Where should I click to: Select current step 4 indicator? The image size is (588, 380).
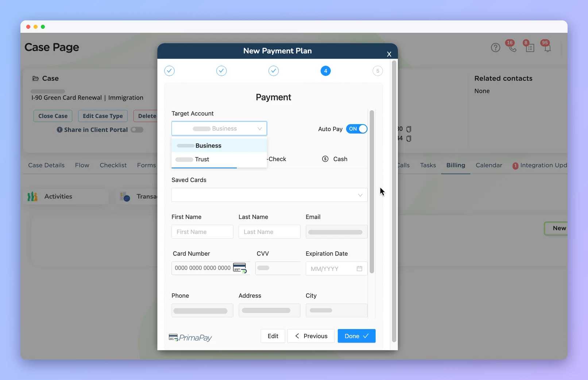pyautogui.click(x=326, y=71)
